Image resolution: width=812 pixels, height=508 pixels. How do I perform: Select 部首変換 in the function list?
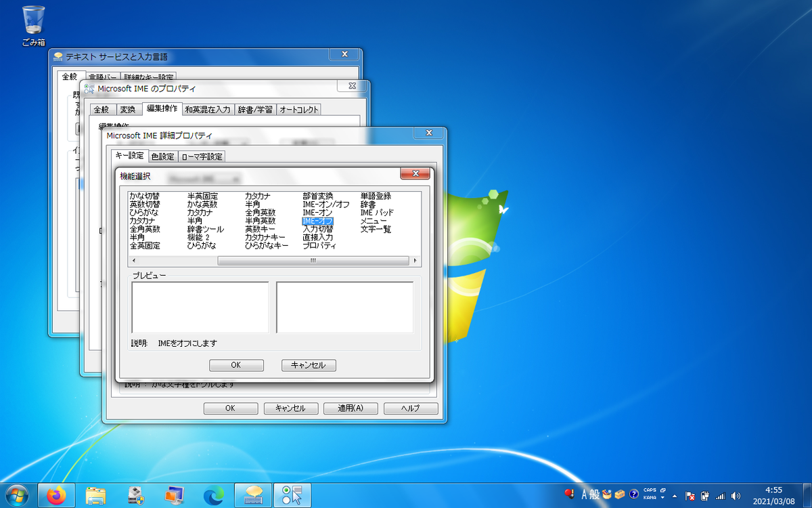pos(318,196)
